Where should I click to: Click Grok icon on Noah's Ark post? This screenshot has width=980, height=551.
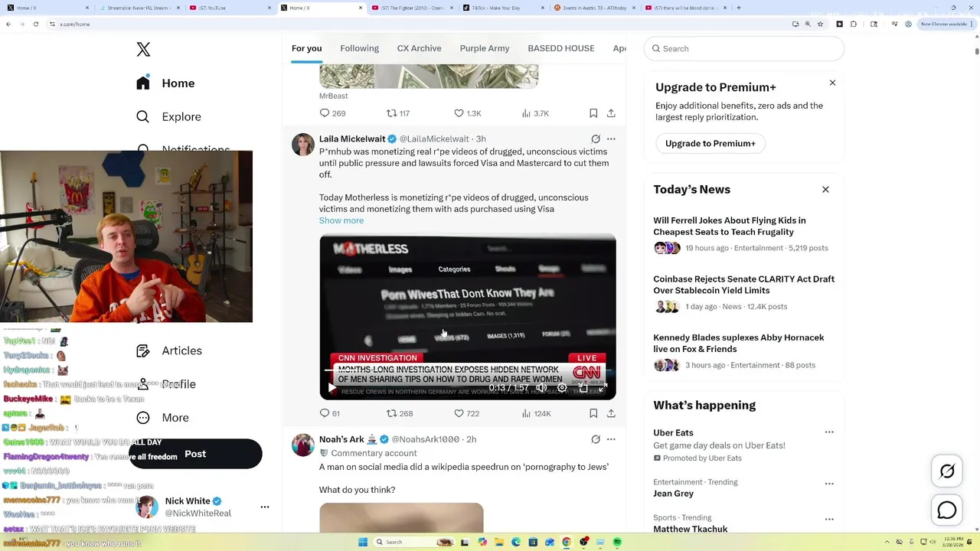[596, 439]
